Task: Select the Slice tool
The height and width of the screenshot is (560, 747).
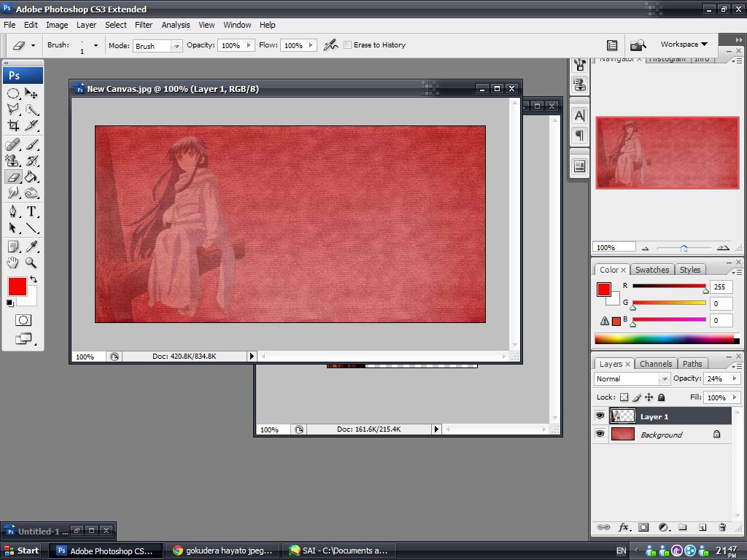Action: 31,125
